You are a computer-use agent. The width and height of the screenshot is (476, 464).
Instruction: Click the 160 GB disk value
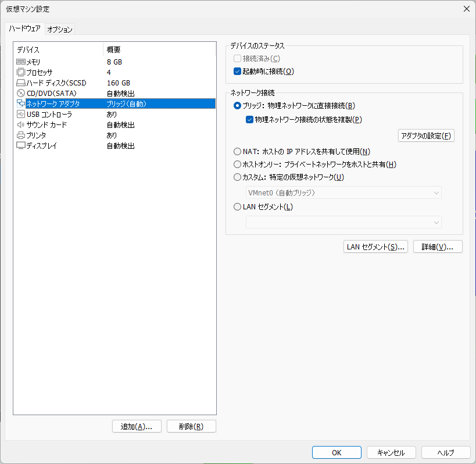tap(119, 83)
